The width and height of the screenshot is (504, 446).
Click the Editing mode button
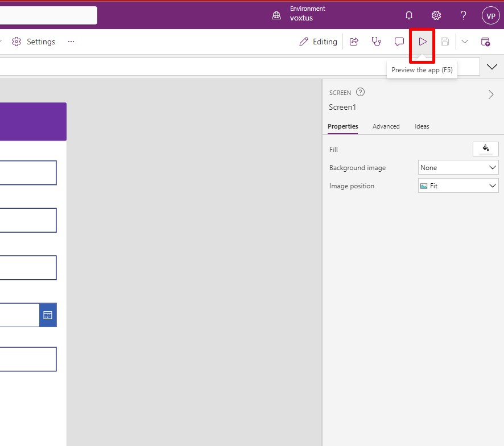(318, 42)
